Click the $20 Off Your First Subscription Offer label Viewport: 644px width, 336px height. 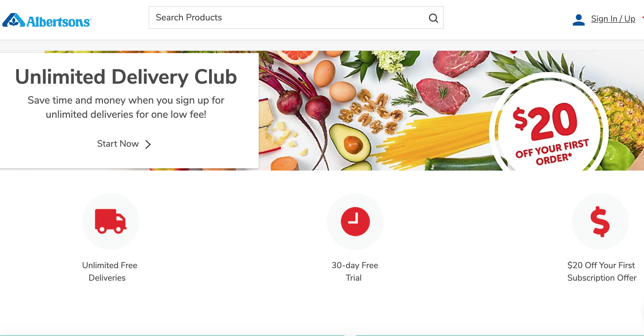point(602,271)
